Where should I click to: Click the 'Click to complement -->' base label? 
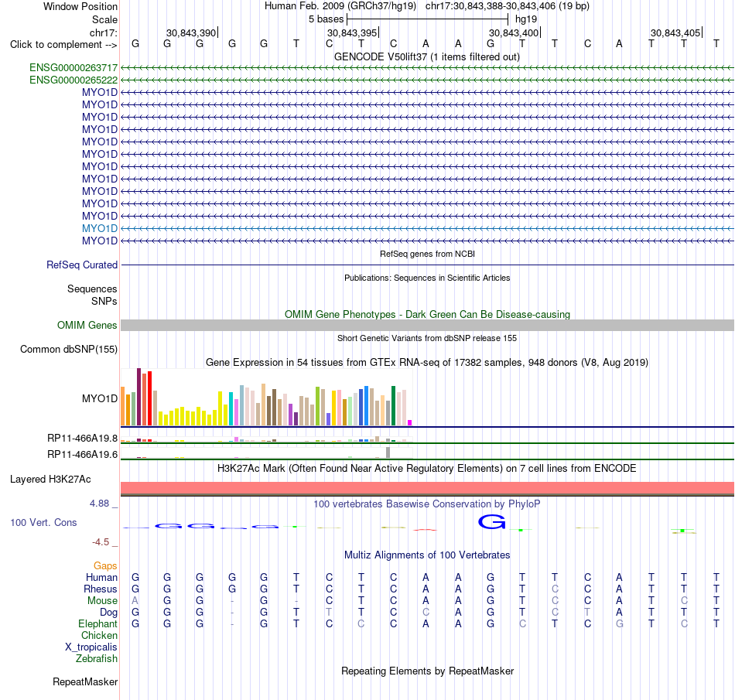pos(63,45)
